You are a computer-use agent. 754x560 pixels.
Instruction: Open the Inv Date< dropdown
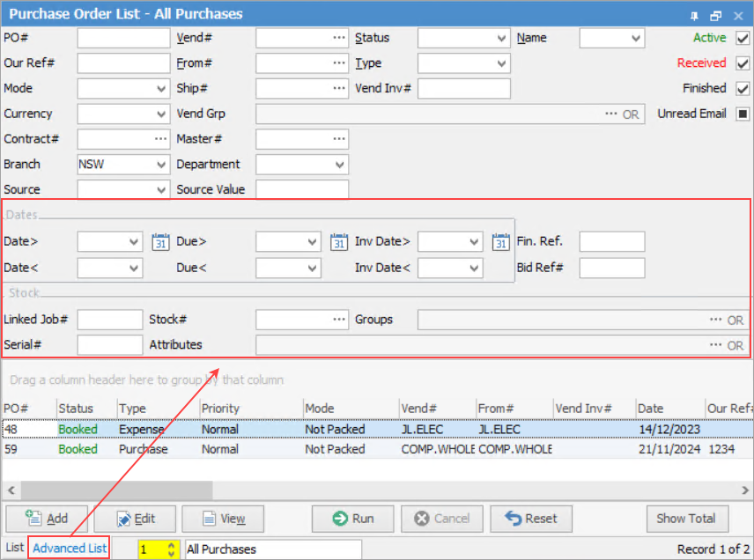pos(474,269)
